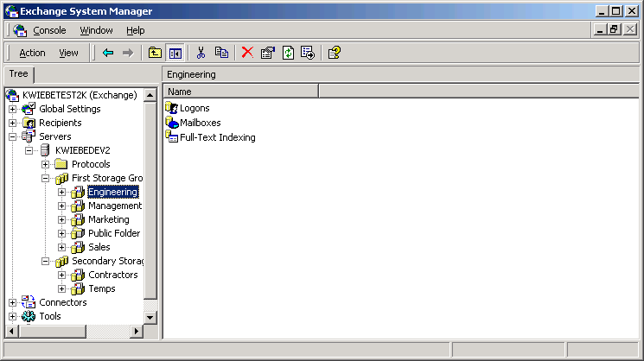Open the Action menu
Screen dimensions: 644x361
(32, 53)
